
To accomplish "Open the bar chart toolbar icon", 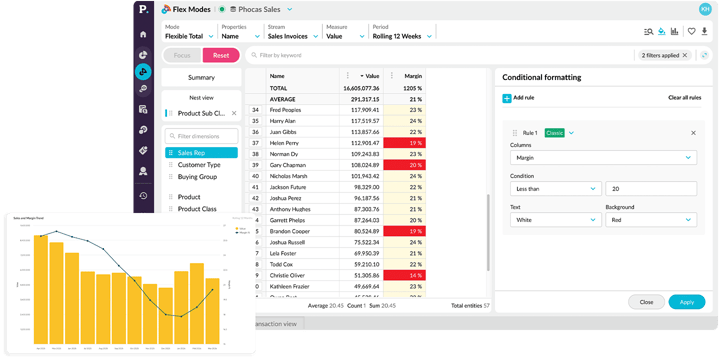I will click(675, 31).
